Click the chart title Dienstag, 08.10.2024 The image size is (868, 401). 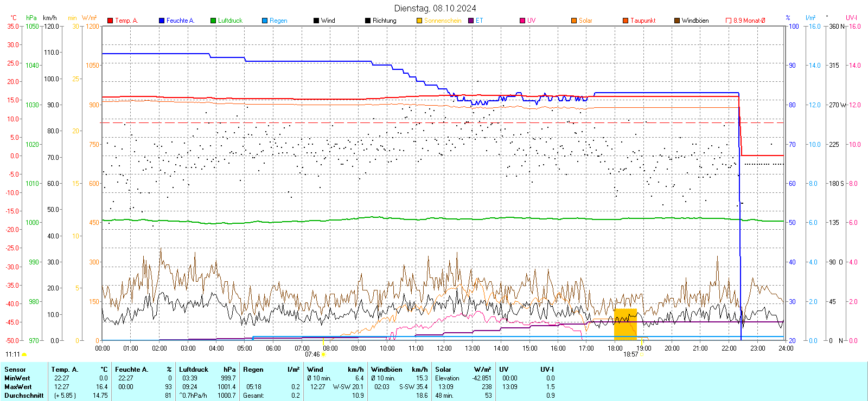[x=435, y=8]
